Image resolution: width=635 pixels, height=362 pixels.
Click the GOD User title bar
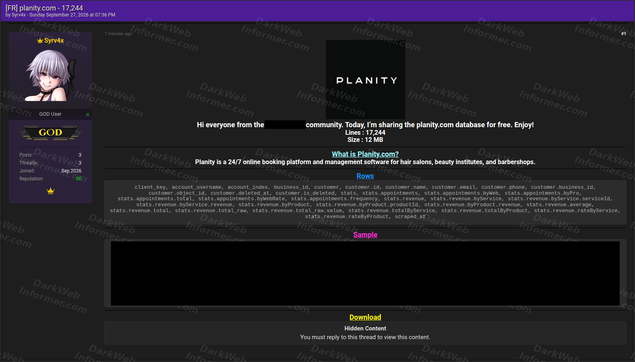(50, 114)
